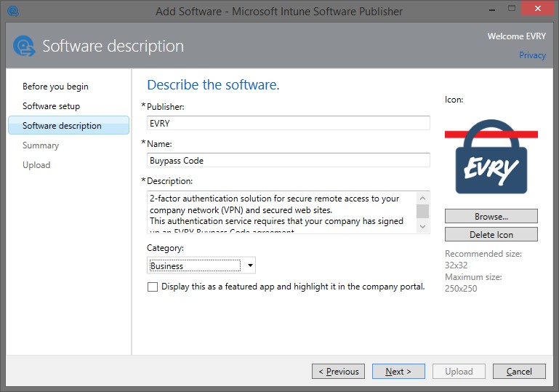559x392 pixels.
Task: Click the Software Publisher logo beside the heading
Action: (x=24, y=46)
